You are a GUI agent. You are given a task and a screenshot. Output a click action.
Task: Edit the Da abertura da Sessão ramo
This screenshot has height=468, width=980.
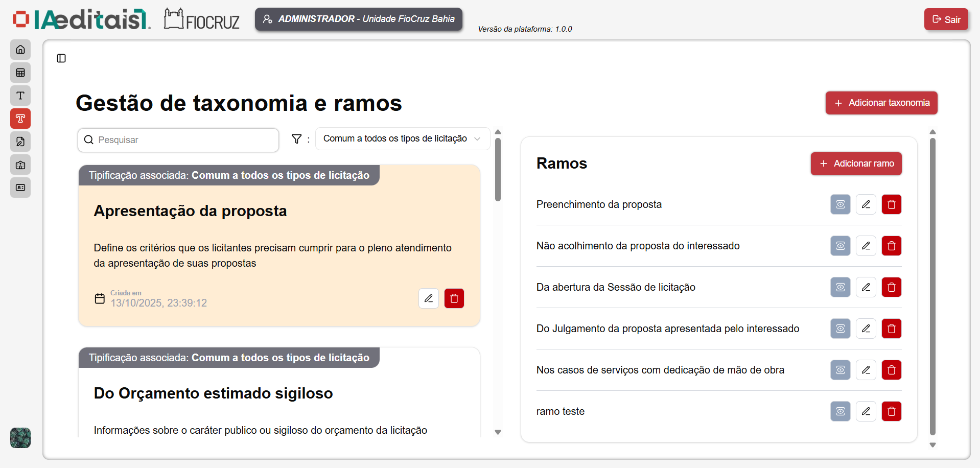tap(866, 287)
